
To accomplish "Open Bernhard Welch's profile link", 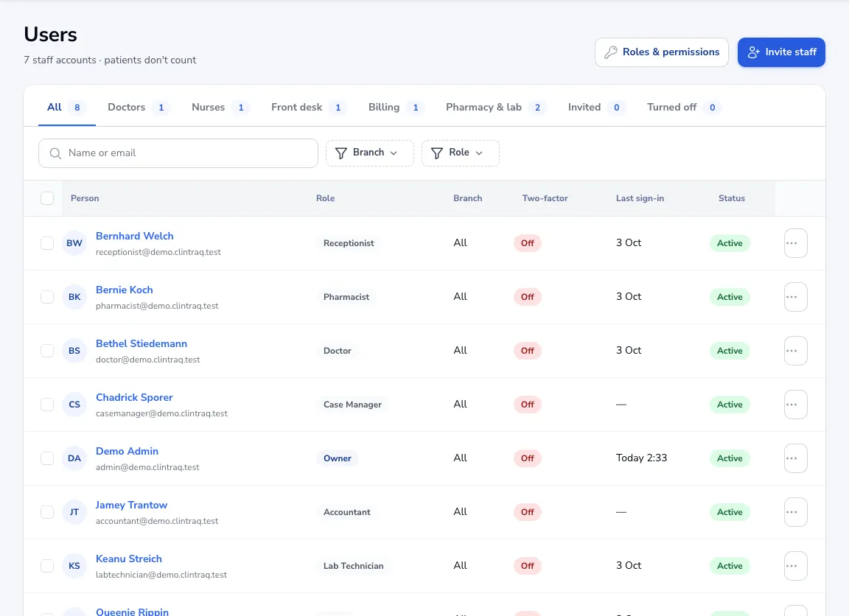I will (x=135, y=236).
